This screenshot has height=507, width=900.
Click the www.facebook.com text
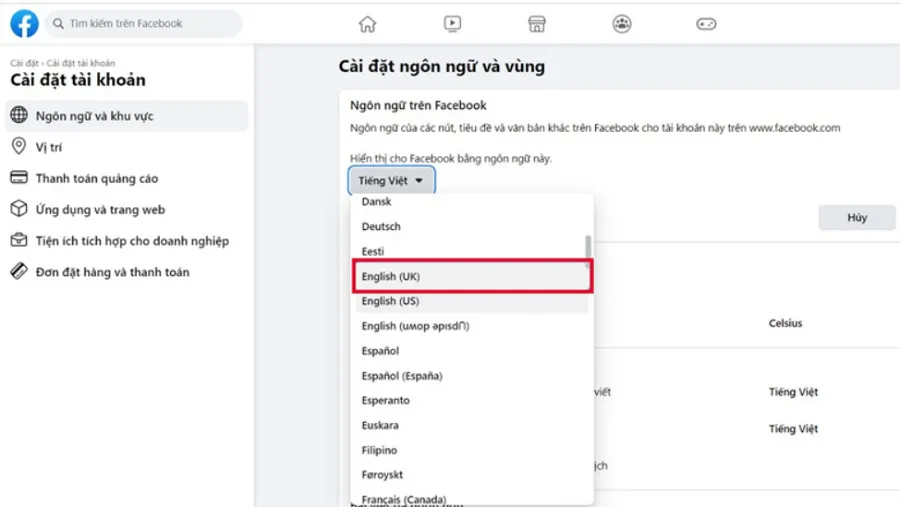(x=794, y=128)
